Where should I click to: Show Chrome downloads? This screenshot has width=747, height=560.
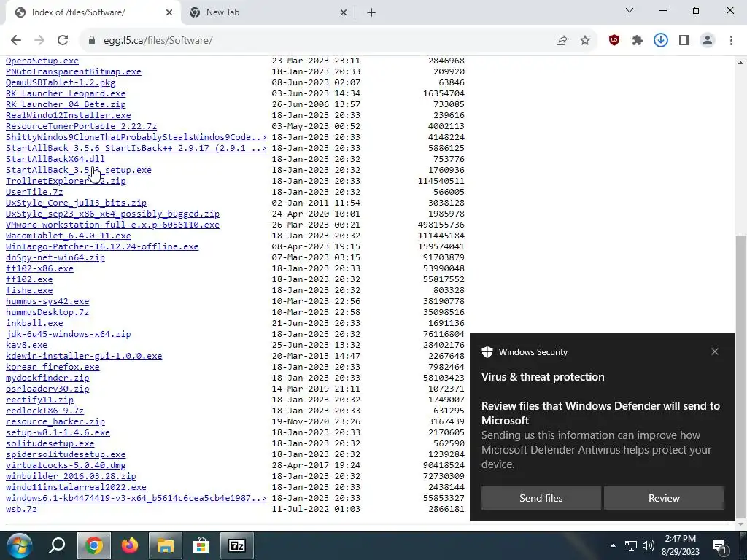(x=661, y=41)
